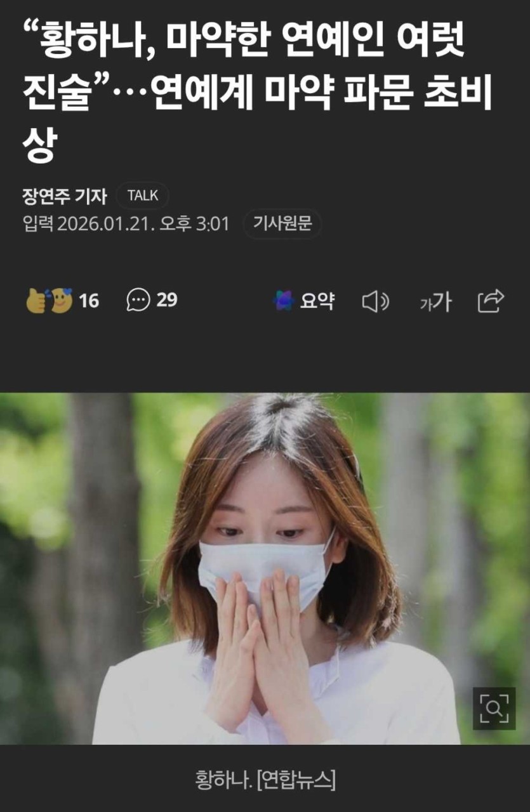Open the masked woman article photo
This screenshot has width=530, height=812.
pos(265,568)
